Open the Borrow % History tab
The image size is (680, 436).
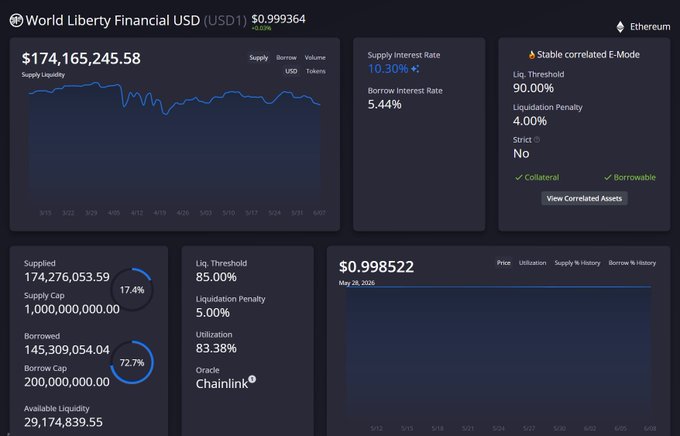click(632, 263)
